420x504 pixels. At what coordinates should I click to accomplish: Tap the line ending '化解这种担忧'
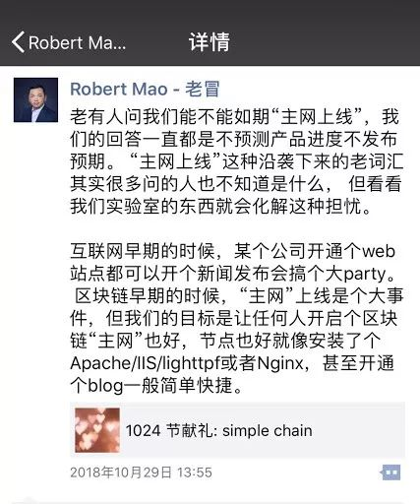coord(220,206)
